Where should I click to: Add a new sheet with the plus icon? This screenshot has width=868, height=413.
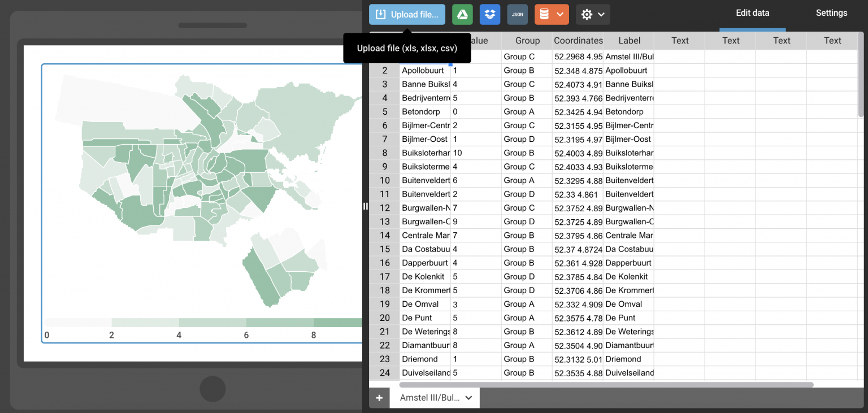tap(379, 398)
